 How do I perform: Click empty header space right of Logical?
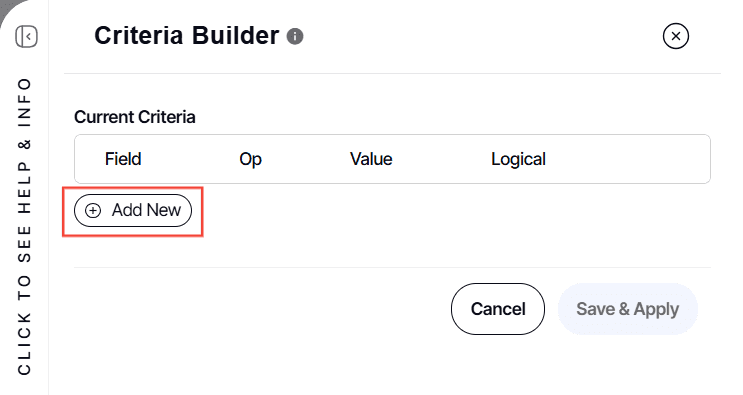click(628, 159)
